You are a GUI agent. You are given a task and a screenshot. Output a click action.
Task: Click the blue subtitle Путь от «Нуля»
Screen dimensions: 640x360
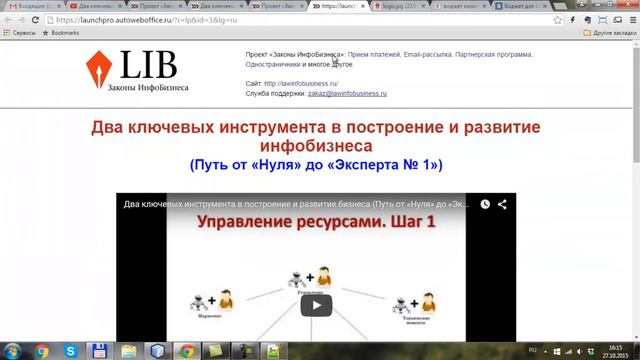click(x=316, y=165)
